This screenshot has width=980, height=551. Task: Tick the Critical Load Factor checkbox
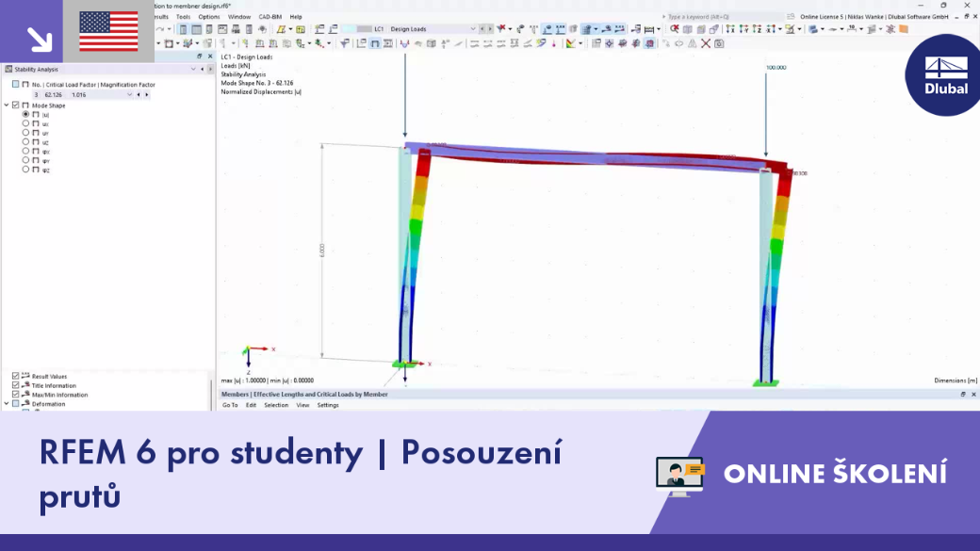click(x=16, y=85)
